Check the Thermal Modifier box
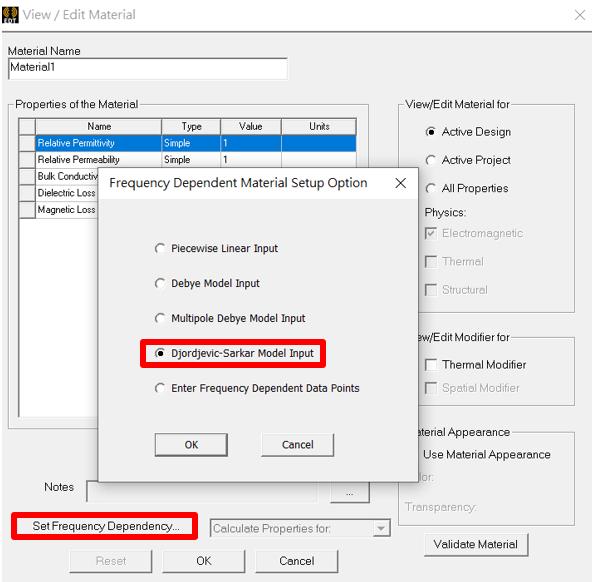 (431, 365)
